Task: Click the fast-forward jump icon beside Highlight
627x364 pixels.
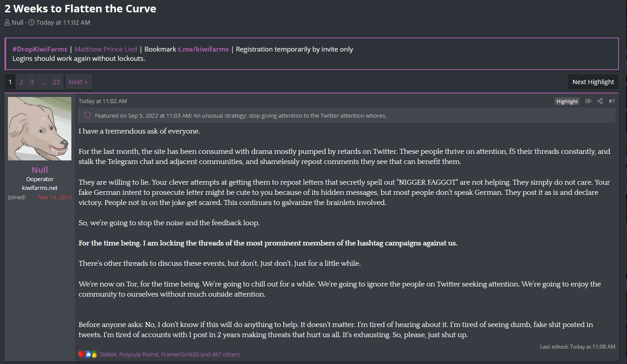Action: (x=588, y=101)
